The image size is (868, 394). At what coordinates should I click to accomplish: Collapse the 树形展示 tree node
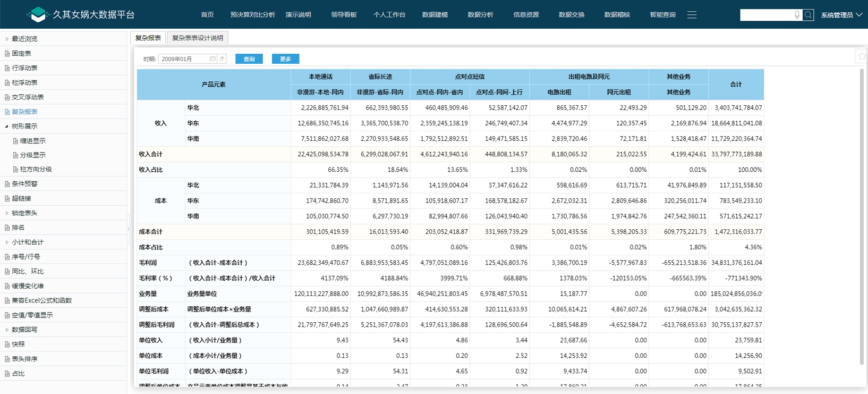click(7, 127)
